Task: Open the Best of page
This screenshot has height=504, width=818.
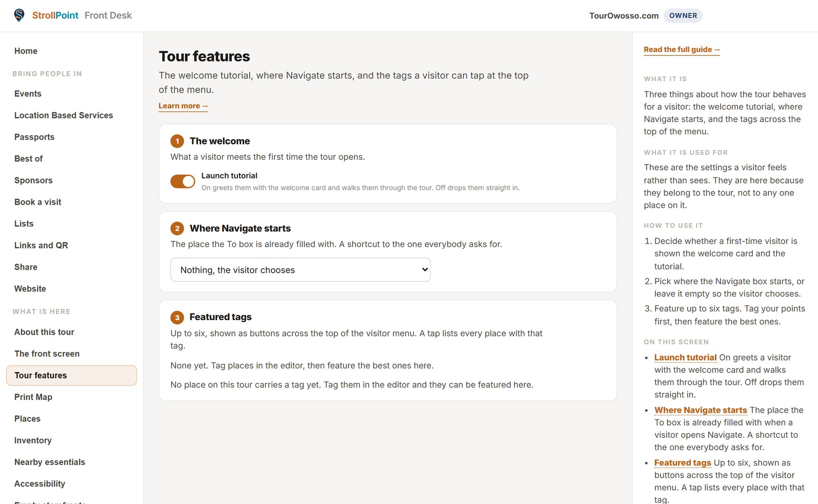Action: click(x=29, y=158)
